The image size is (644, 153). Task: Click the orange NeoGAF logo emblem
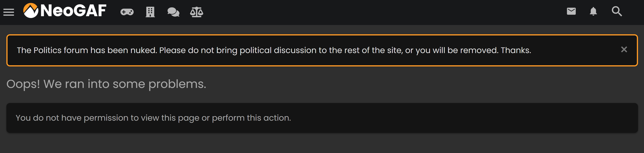tap(31, 10)
